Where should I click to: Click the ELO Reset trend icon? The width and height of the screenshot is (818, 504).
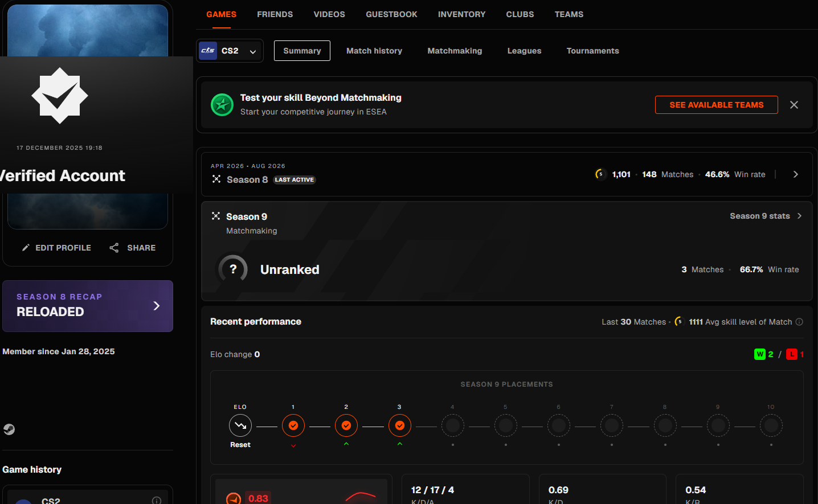tap(240, 425)
